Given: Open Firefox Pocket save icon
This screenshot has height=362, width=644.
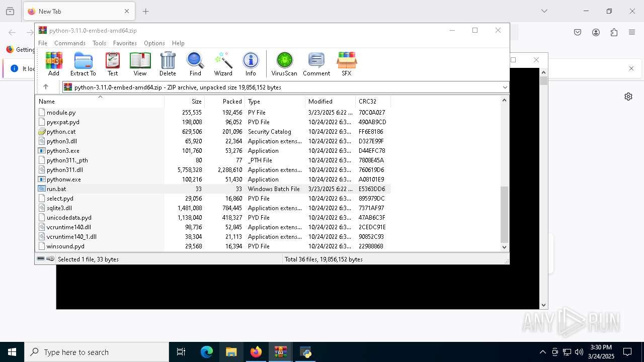Looking at the screenshot, I should 578,32.
